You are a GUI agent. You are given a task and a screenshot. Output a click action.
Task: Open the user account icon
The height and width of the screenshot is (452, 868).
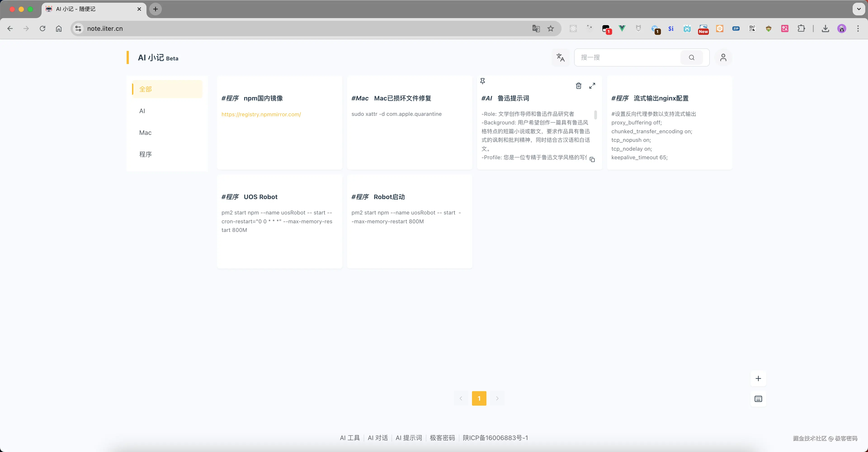tap(723, 57)
